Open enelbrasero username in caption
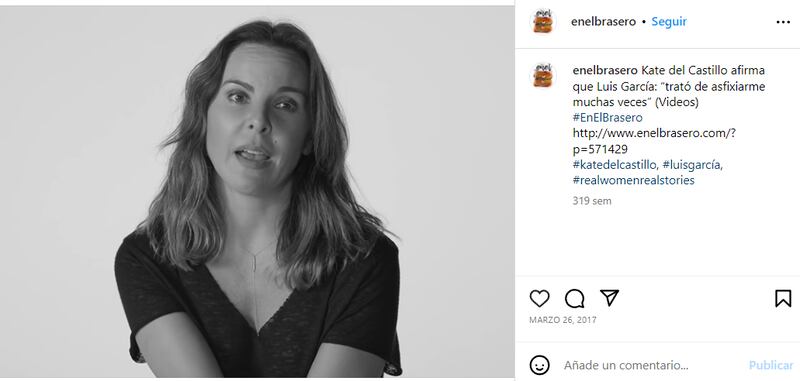The height and width of the screenshot is (381, 800). (605, 70)
